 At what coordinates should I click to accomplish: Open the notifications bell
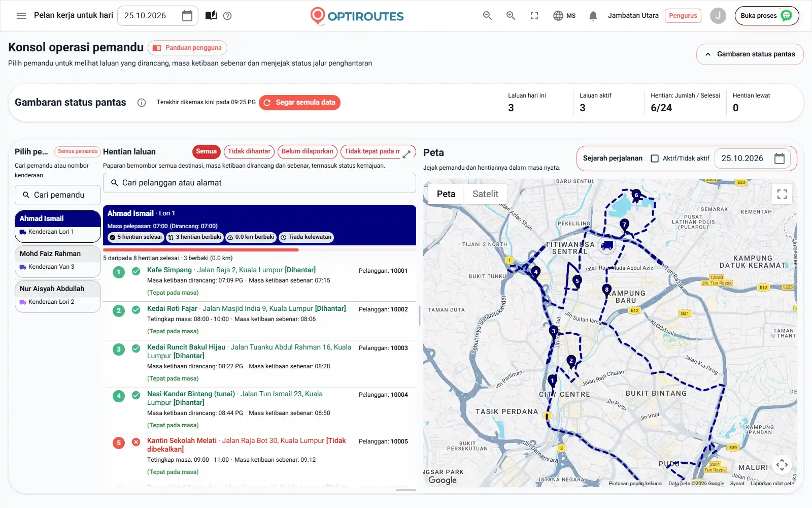tap(593, 16)
